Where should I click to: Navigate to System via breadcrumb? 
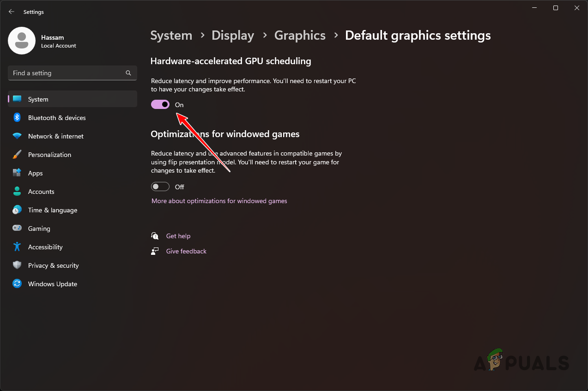171,35
